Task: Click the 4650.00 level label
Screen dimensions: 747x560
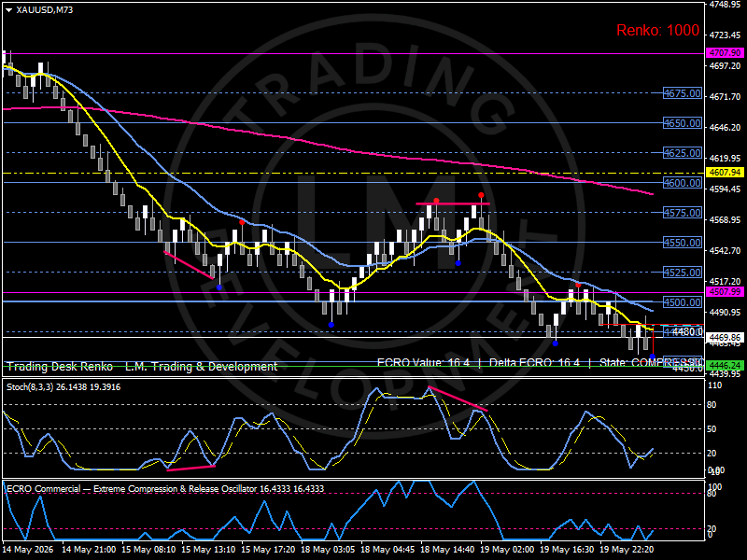Action: (x=683, y=123)
